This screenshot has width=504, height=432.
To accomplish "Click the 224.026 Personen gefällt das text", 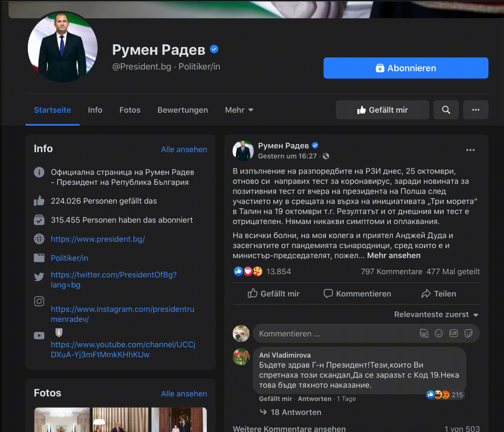I will click(104, 201).
